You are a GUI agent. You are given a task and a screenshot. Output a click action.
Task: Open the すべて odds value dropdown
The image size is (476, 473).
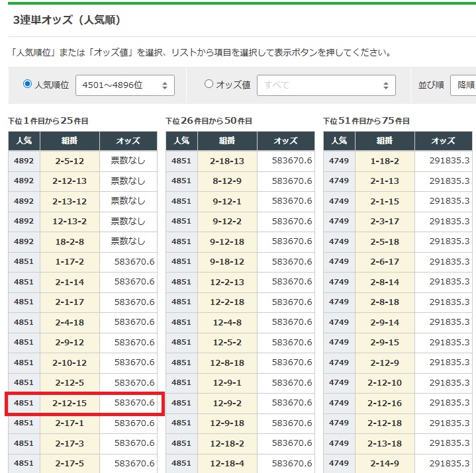326,85
